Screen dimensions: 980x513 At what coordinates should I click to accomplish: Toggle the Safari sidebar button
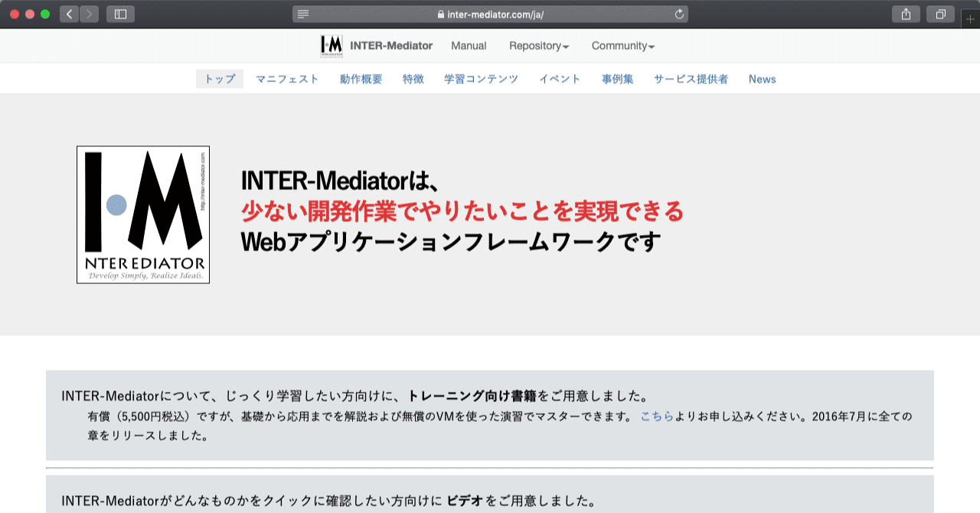[x=121, y=14]
